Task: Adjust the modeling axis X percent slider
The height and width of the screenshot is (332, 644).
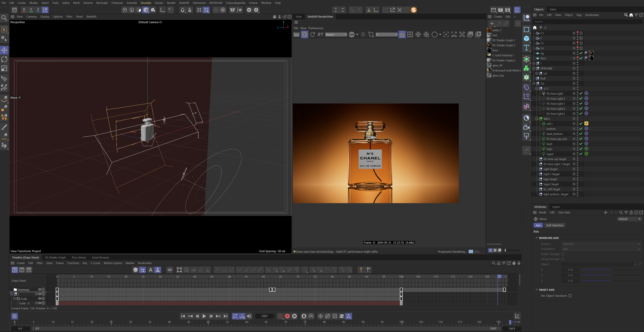Action: pos(596,270)
